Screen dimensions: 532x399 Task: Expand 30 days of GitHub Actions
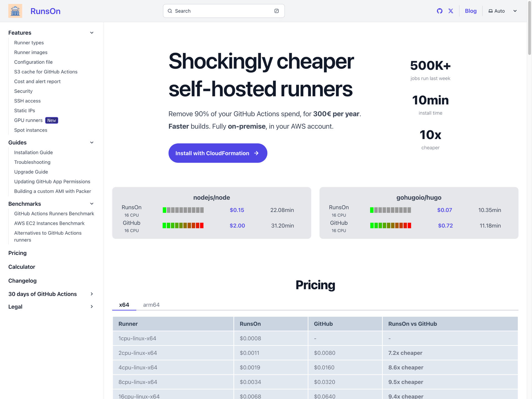tap(92, 294)
